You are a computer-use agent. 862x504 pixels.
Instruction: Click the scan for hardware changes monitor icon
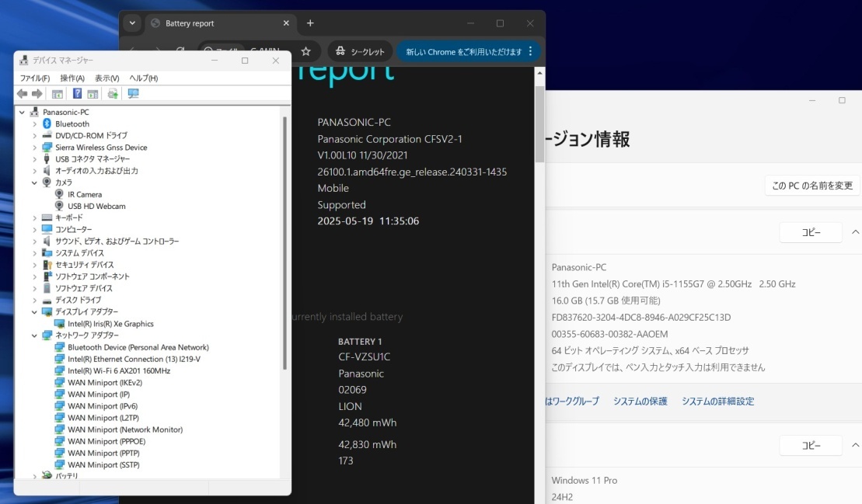click(x=133, y=94)
